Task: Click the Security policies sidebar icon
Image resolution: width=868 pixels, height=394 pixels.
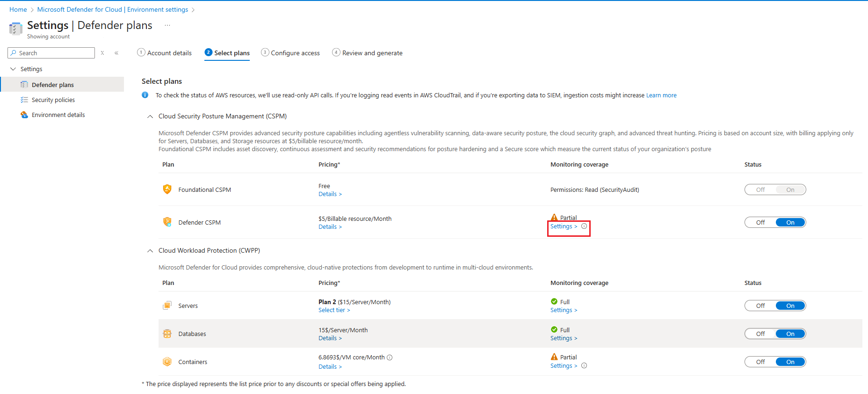Action: point(24,100)
